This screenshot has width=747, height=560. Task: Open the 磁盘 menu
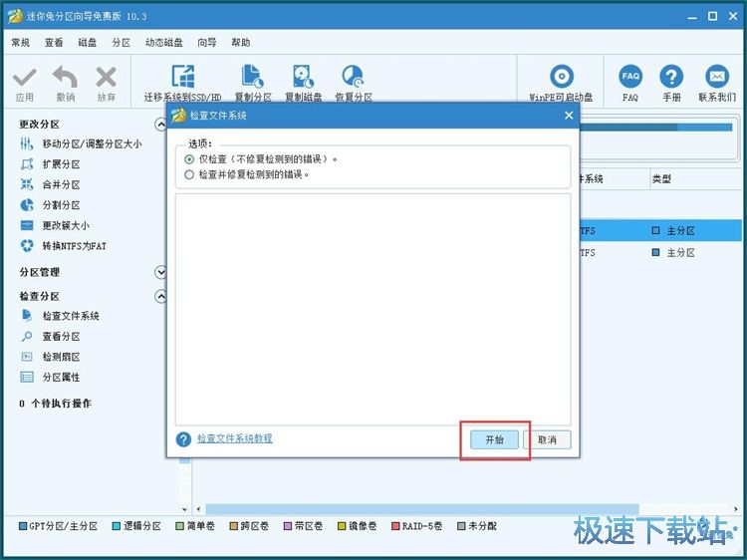pos(88,43)
